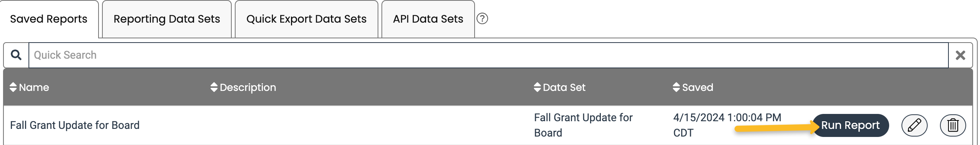This screenshot has width=980, height=145.
Task: Open the Reporting Data Sets tab
Action: [x=167, y=19]
